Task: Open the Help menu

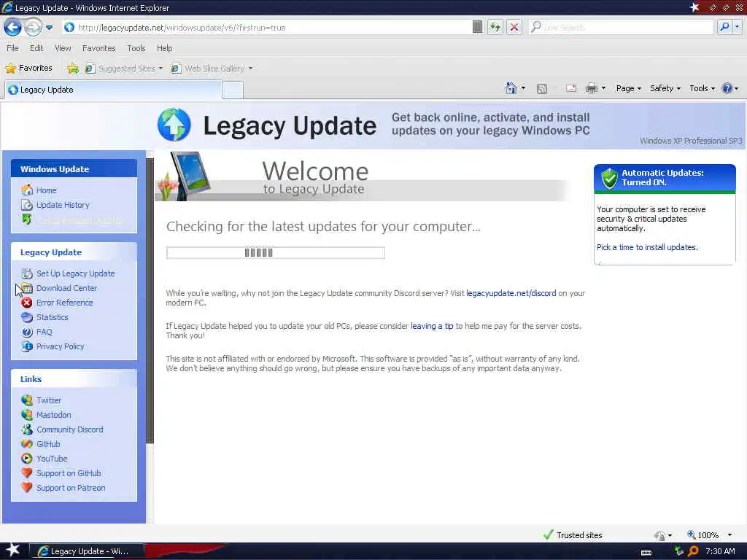Action: [x=164, y=48]
